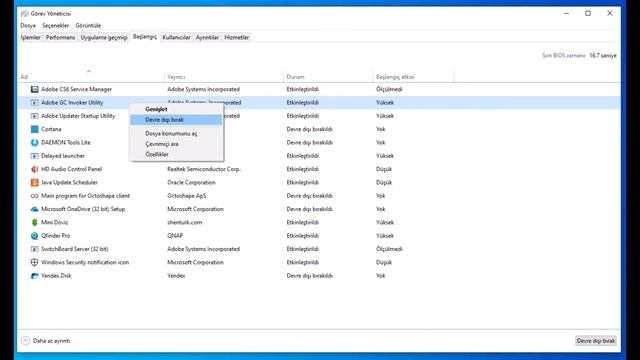
Task: Switch to the Hizmetler tab
Action: (x=236, y=37)
